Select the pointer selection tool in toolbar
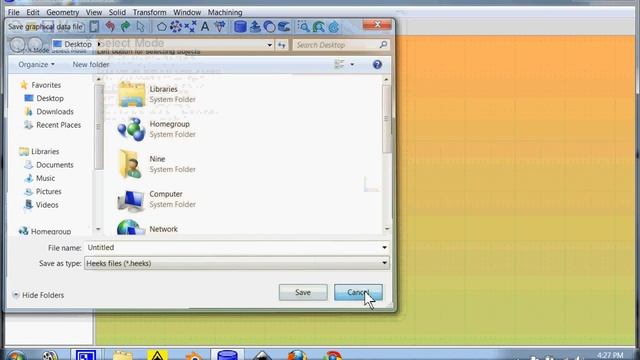Screen dimensions: 640x360 [140, 27]
